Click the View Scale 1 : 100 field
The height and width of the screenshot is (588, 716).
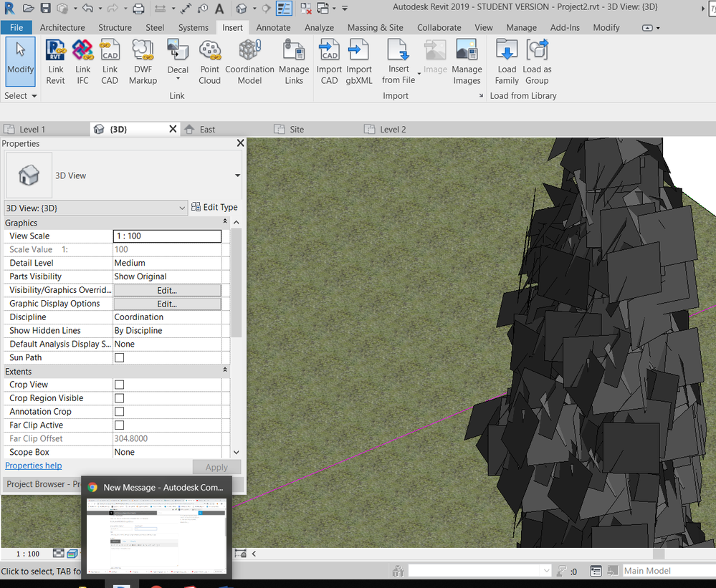(x=167, y=236)
